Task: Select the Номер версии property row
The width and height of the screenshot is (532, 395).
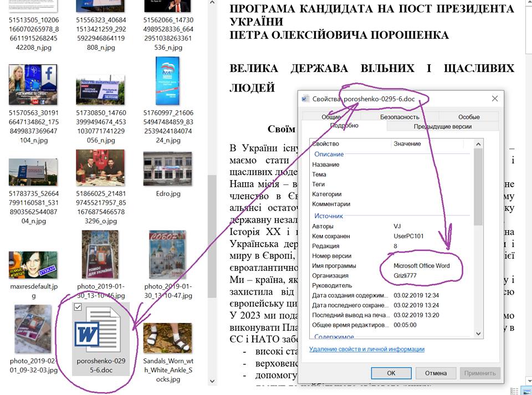Action: click(x=392, y=255)
